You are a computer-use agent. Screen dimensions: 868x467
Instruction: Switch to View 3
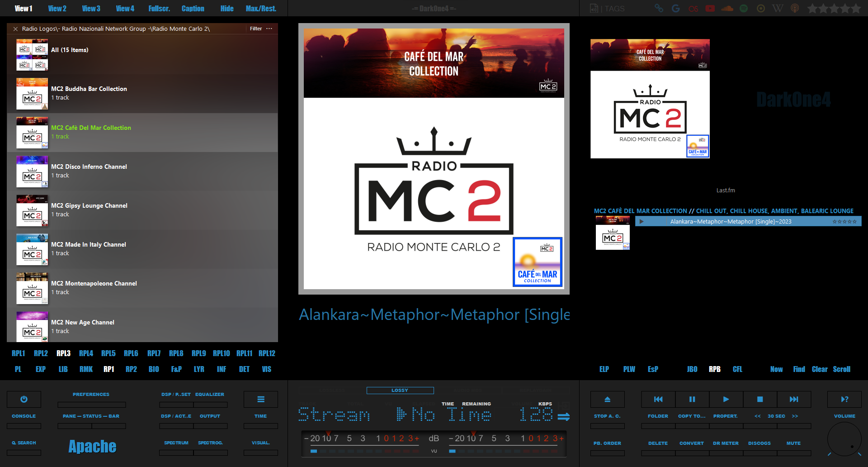tap(91, 8)
